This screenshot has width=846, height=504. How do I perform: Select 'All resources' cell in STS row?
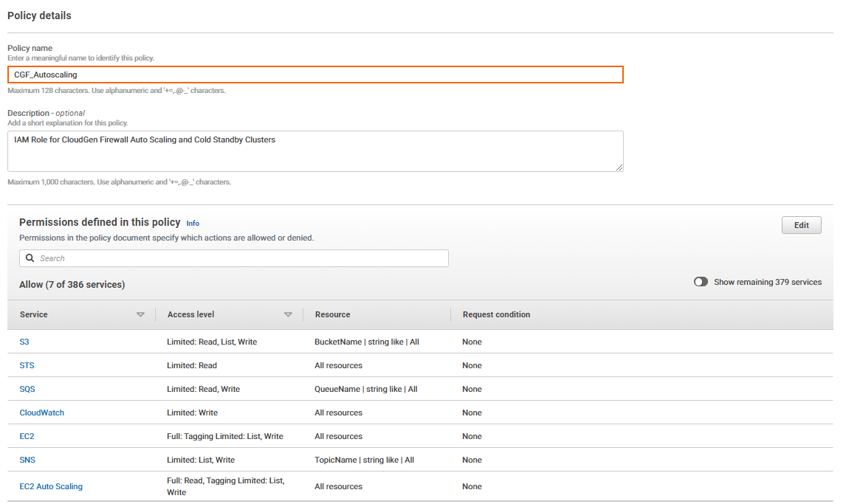[x=339, y=365]
